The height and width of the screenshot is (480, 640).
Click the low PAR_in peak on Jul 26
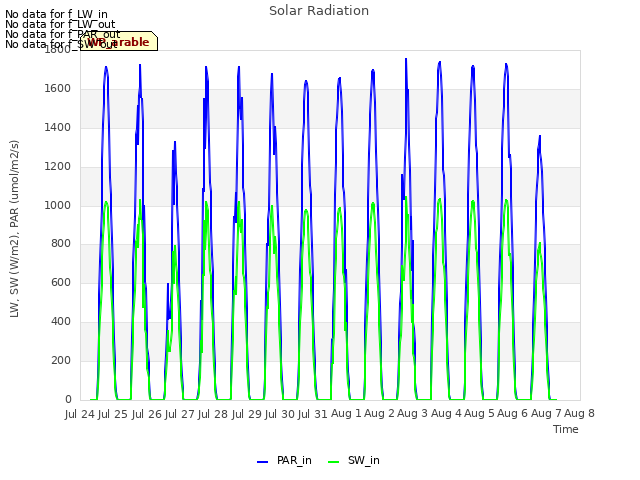pos(175,142)
